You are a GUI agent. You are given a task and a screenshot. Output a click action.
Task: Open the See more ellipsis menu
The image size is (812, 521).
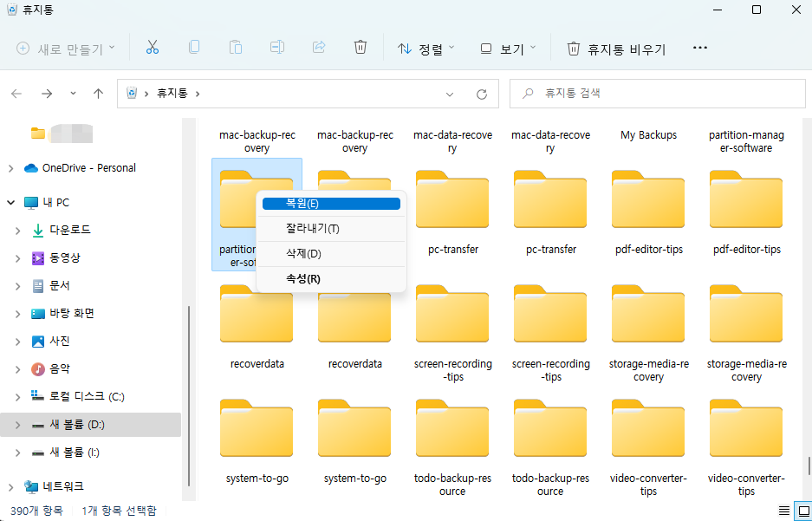(700, 48)
